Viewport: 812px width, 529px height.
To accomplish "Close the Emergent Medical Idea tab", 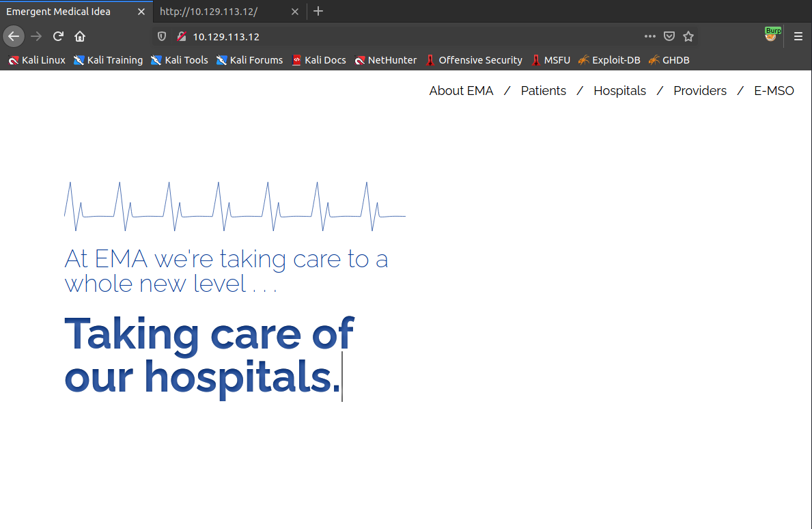I will point(141,12).
